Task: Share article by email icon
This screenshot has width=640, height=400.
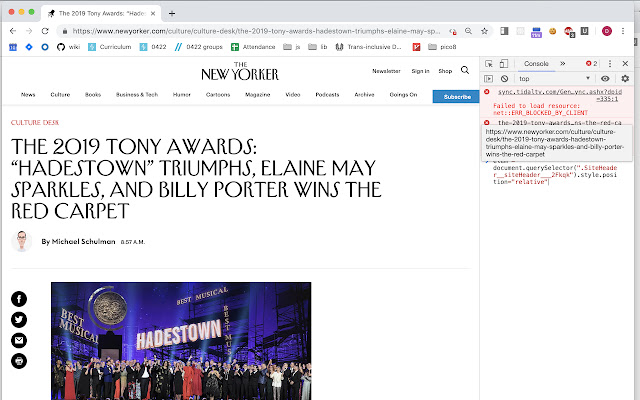Action: [x=19, y=340]
